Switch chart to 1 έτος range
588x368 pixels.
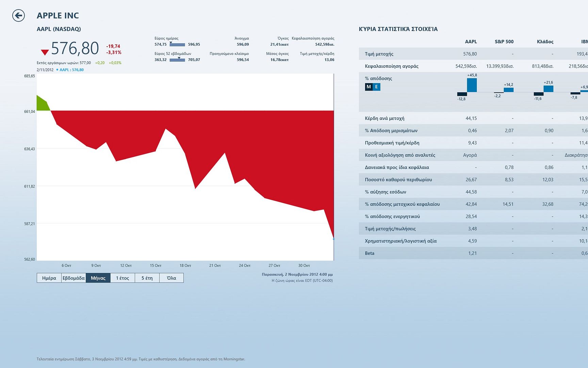pyautogui.click(x=122, y=278)
